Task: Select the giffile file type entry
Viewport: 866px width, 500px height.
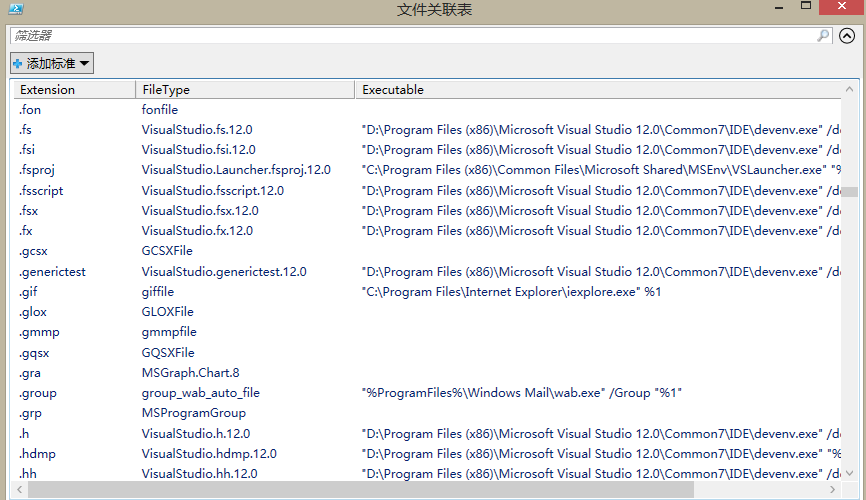Action: click(x=157, y=292)
